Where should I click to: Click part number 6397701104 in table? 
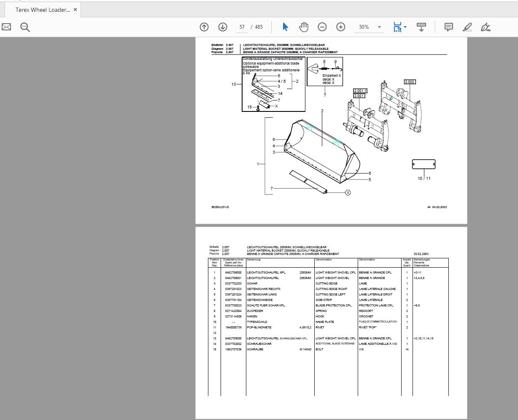[x=233, y=300]
